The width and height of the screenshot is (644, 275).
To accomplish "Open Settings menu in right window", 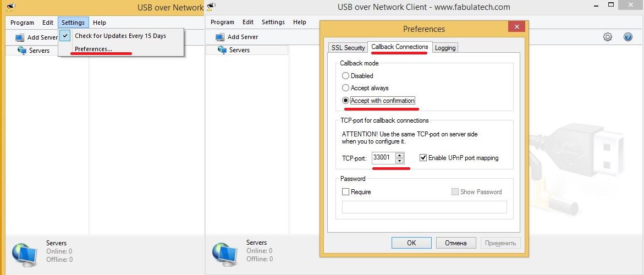I will coord(273,22).
